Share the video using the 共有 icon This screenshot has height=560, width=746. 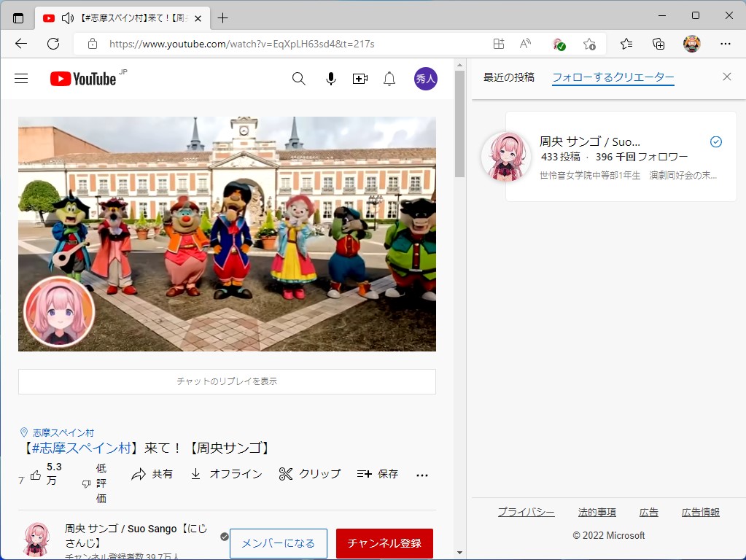(x=152, y=473)
